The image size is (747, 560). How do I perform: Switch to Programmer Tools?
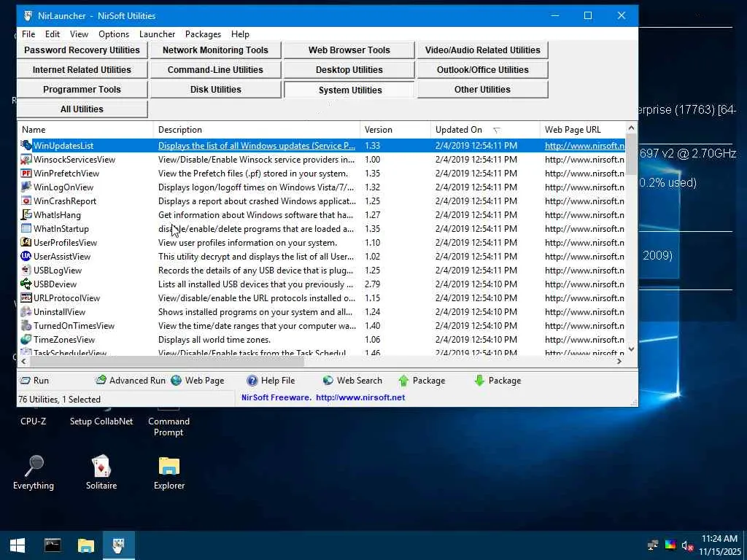pyautogui.click(x=82, y=90)
